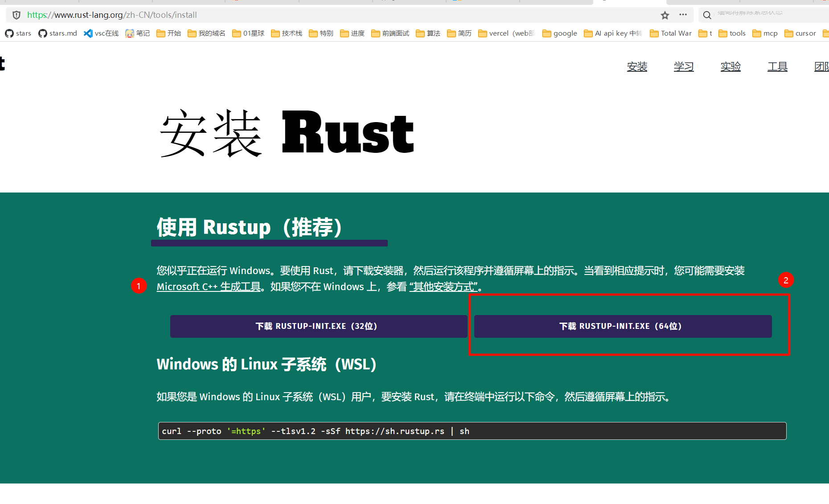Screen dimensions: 829x504
Task: Open the 算法 bookmark folder
Action: coord(428,33)
